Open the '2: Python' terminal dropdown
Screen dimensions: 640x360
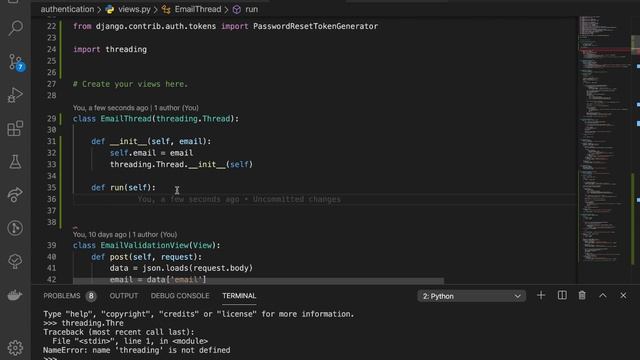click(x=471, y=296)
